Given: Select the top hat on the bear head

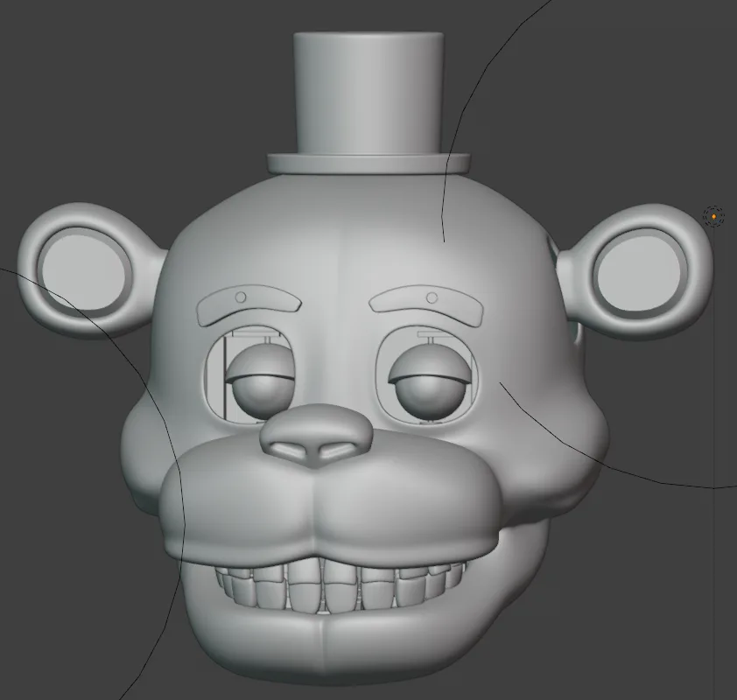Looking at the screenshot, I should (x=368, y=103).
